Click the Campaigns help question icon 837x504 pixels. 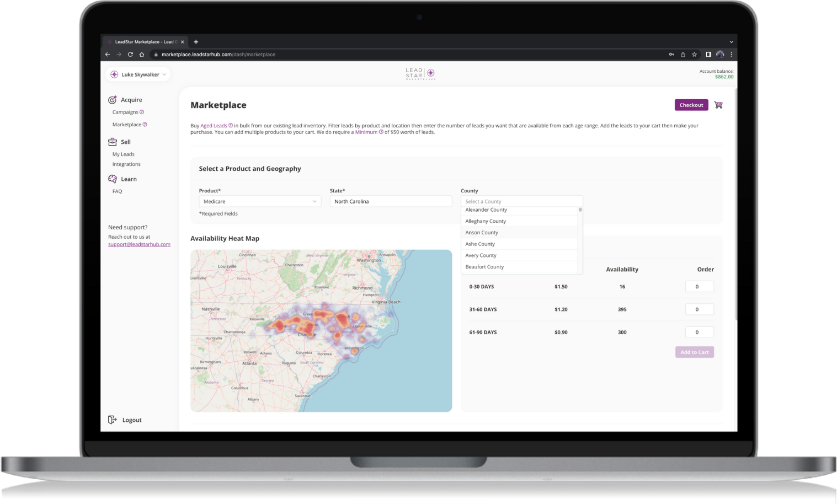[142, 112]
